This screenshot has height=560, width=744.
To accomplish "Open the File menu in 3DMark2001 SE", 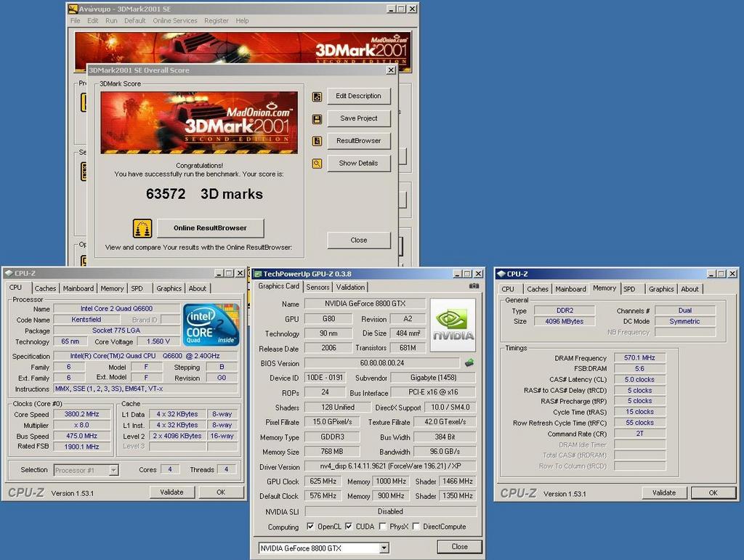I will (75, 21).
